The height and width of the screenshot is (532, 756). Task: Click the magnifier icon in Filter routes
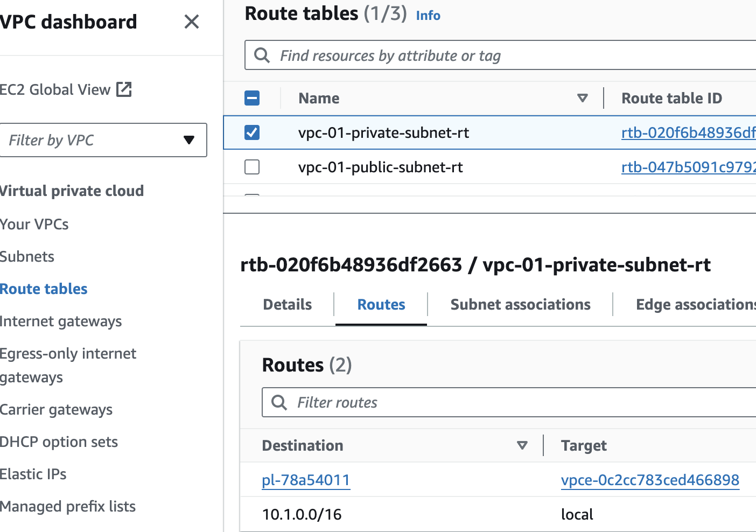pyautogui.click(x=279, y=402)
